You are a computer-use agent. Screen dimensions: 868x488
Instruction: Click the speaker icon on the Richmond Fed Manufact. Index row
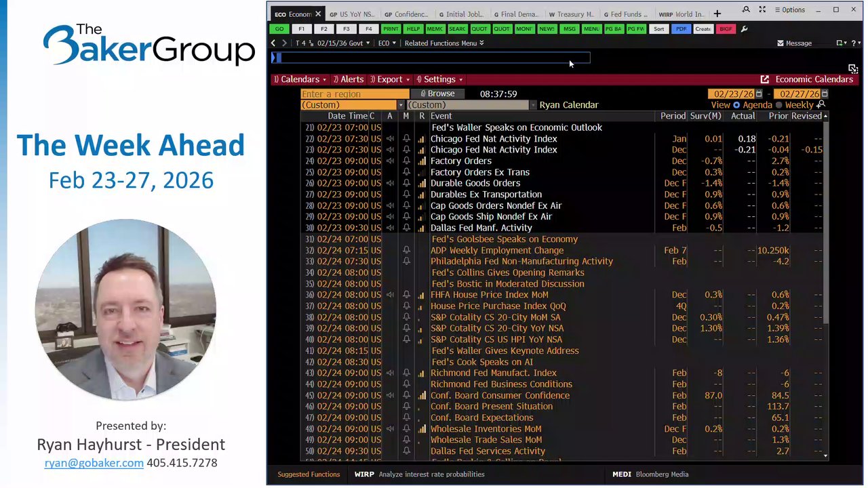(x=390, y=373)
